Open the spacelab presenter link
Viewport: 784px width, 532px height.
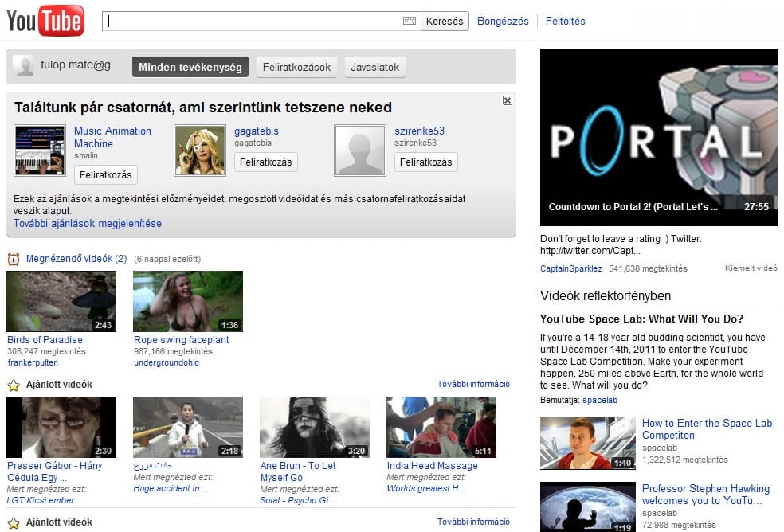599,400
